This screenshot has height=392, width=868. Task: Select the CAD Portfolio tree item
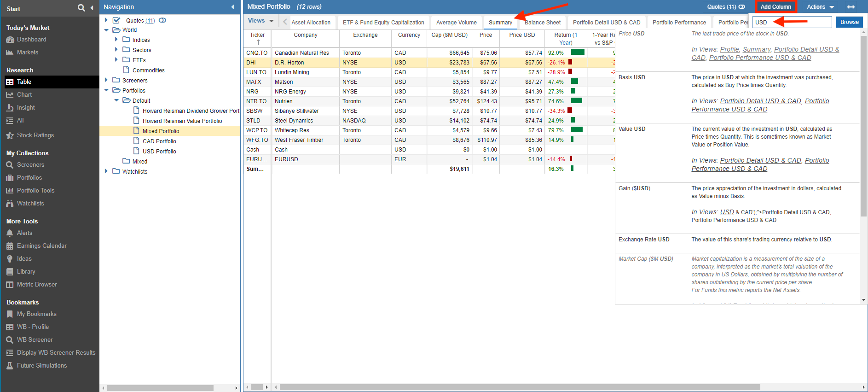pos(159,141)
